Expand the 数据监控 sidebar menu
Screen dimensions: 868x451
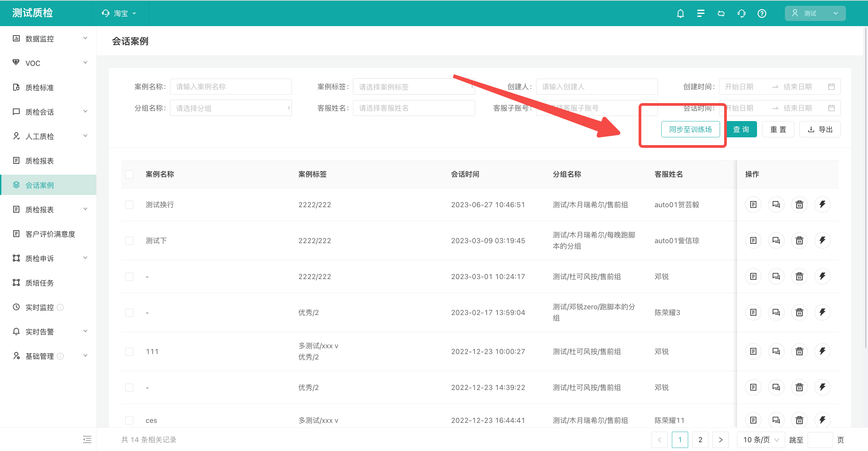(49, 39)
